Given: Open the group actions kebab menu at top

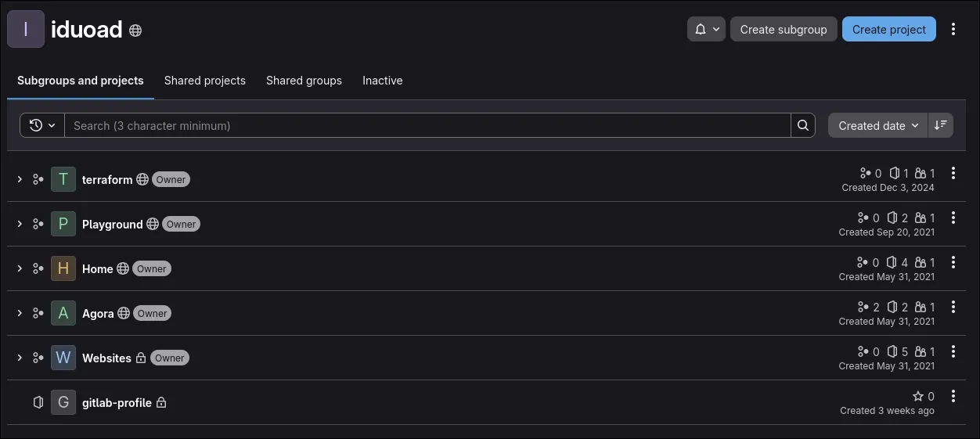Looking at the screenshot, I should (x=953, y=29).
